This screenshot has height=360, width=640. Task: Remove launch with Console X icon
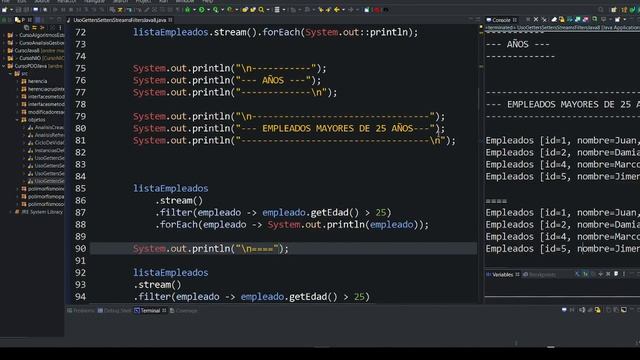pos(536,20)
